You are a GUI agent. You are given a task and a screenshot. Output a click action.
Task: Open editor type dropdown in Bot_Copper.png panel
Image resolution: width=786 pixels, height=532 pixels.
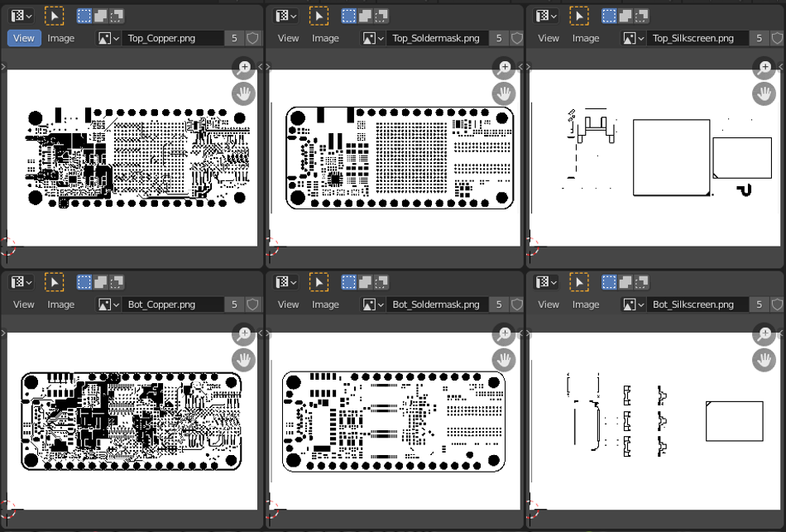pyautogui.click(x=21, y=282)
